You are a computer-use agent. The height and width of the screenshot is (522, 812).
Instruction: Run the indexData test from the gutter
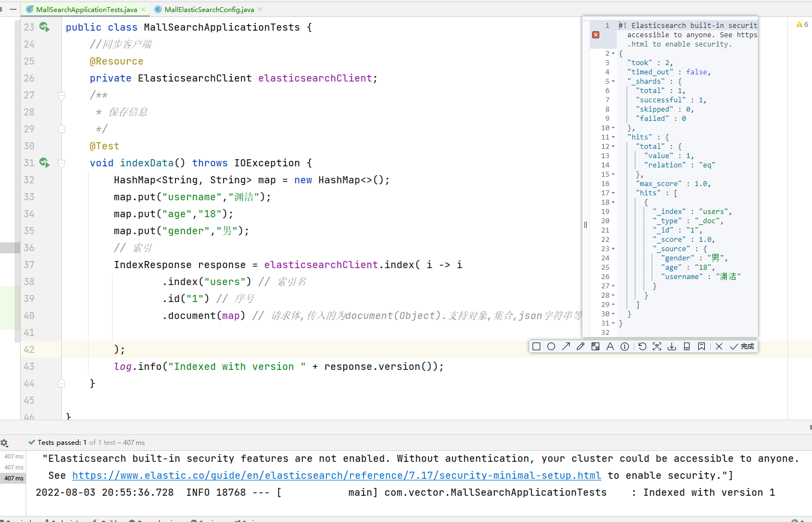point(44,163)
